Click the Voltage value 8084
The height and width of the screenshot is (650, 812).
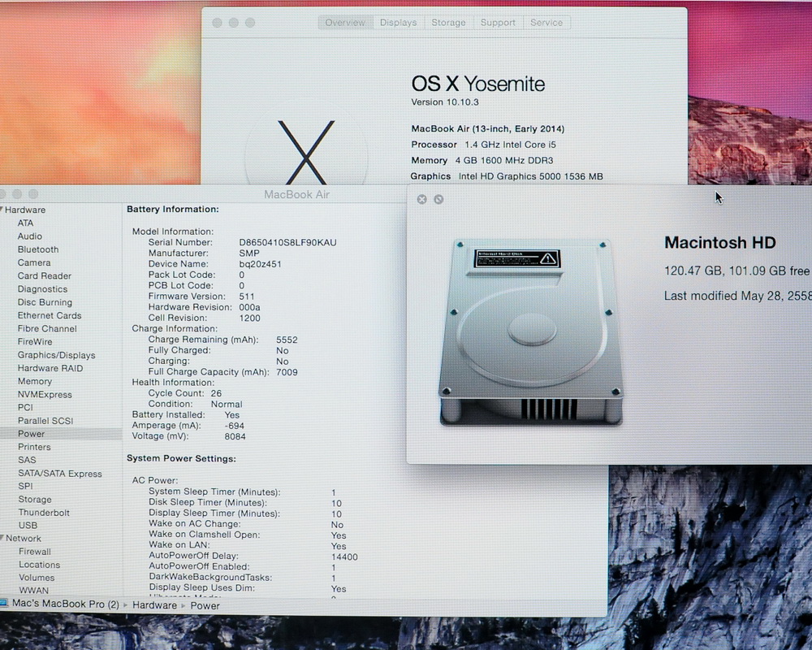tap(235, 436)
